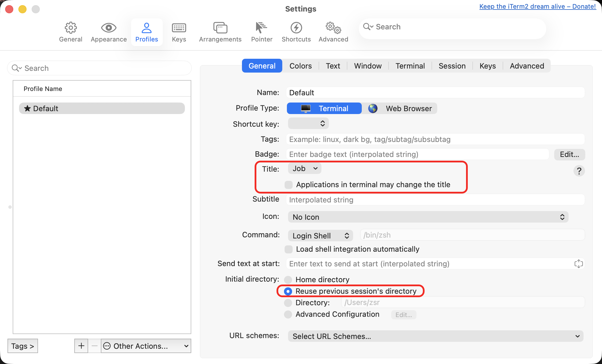Select Reuse previous session's directory

288,291
